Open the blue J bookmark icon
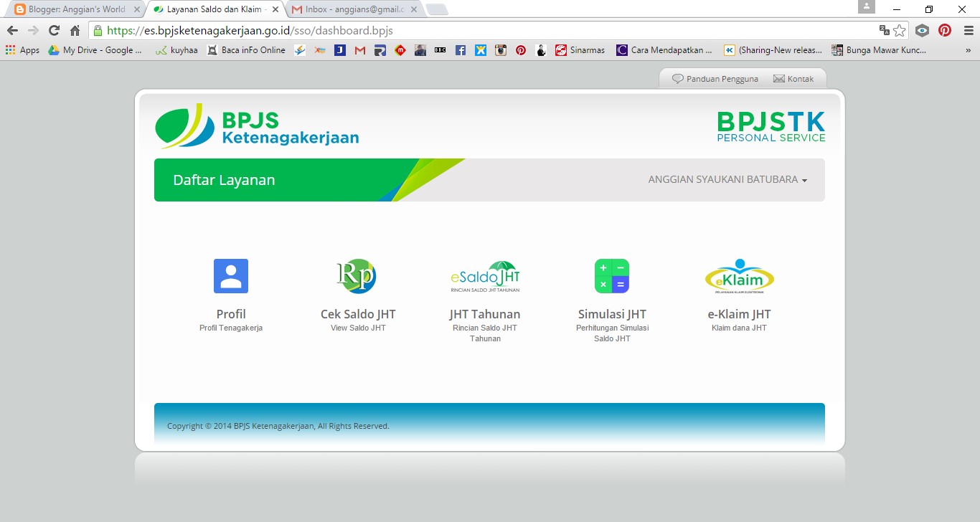This screenshot has width=980, height=522. pos(340,50)
